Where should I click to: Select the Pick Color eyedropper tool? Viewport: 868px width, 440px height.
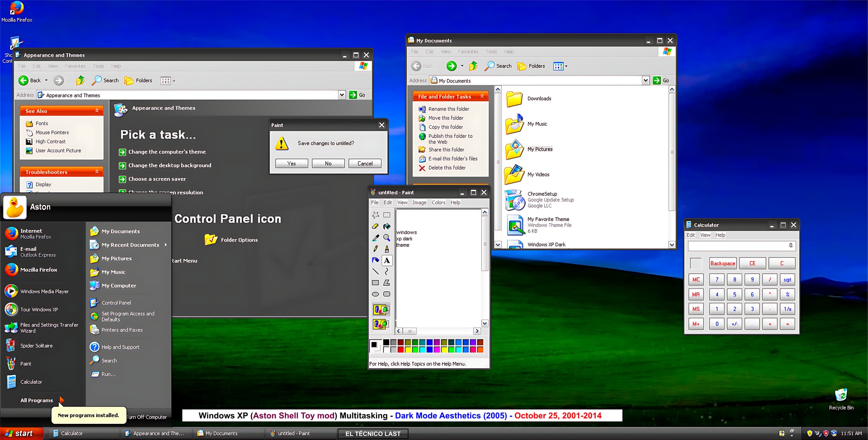click(376, 238)
